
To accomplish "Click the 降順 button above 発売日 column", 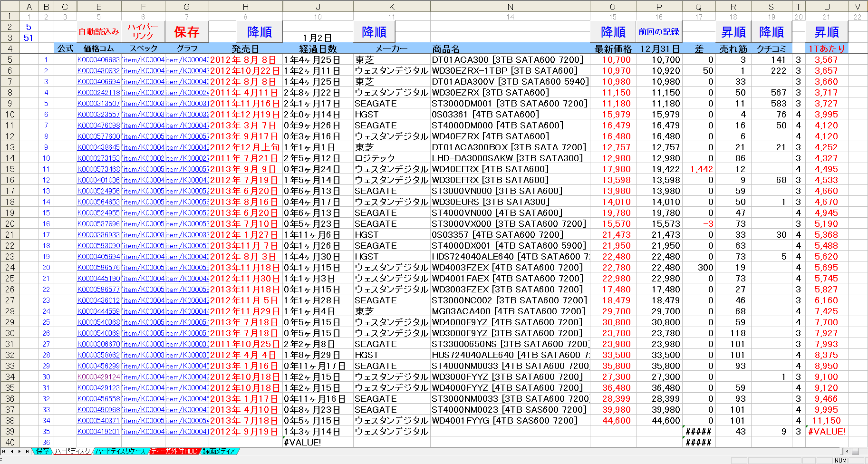I will [260, 32].
